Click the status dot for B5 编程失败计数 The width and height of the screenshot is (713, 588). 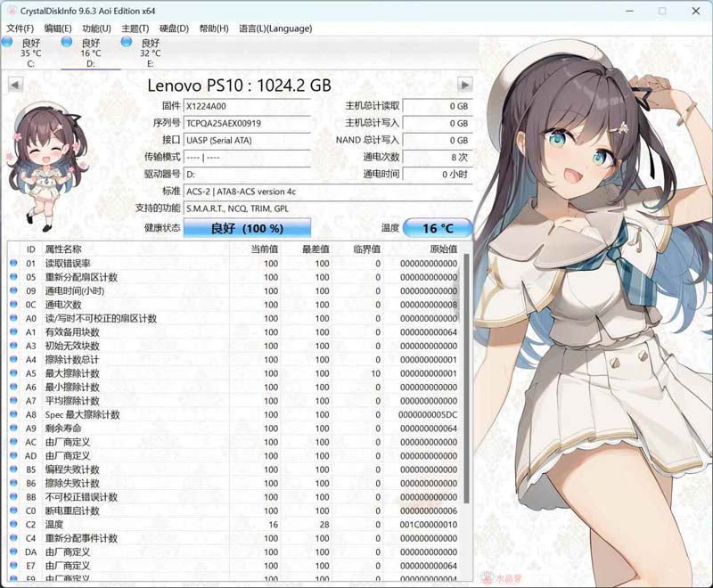pyautogui.click(x=13, y=469)
